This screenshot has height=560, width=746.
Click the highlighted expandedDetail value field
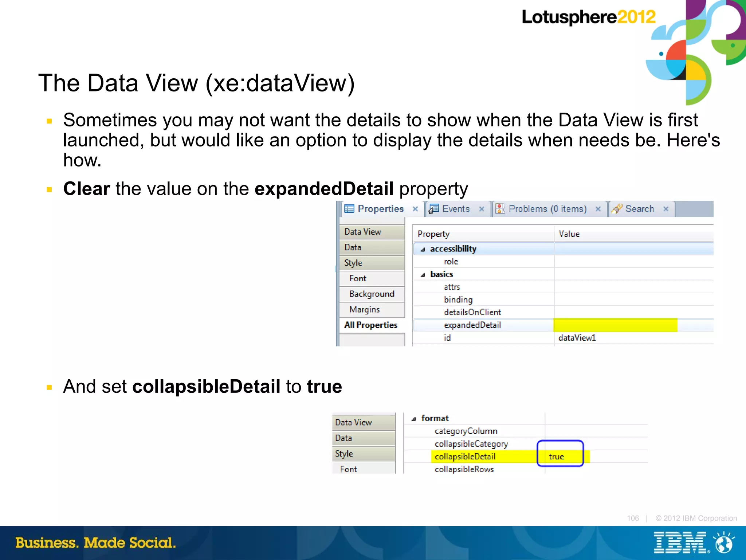click(x=615, y=325)
